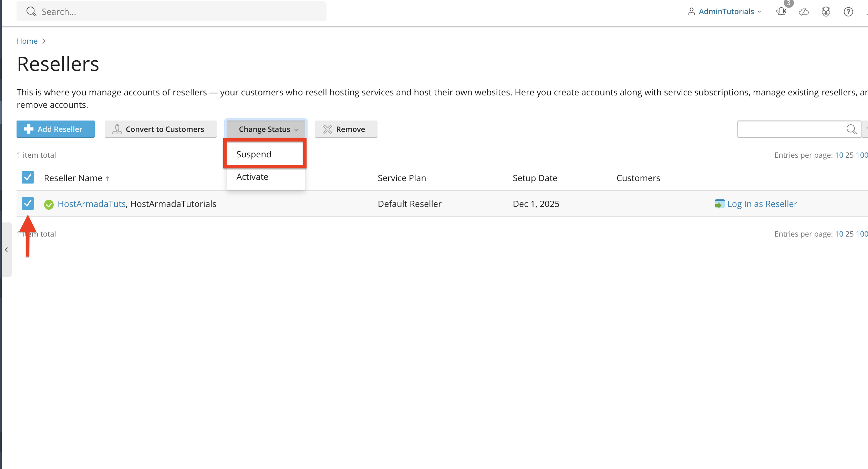Click the Setup Date column header

click(535, 178)
